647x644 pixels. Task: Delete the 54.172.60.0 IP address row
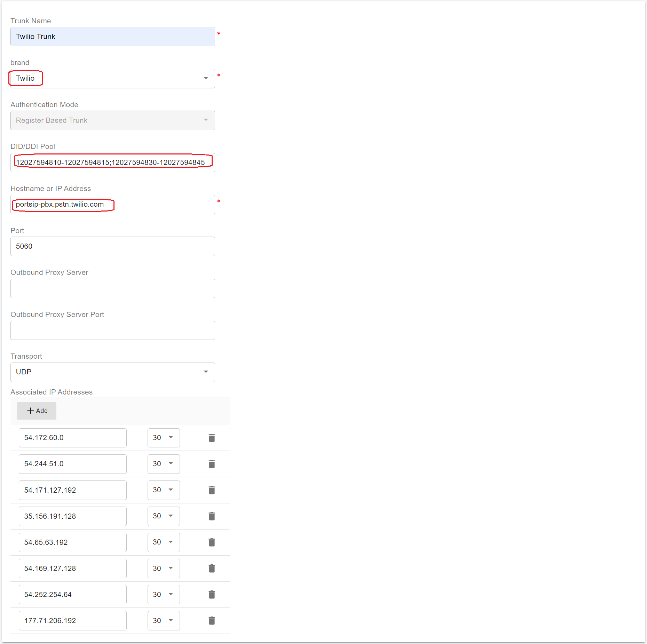[x=212, y=438]
